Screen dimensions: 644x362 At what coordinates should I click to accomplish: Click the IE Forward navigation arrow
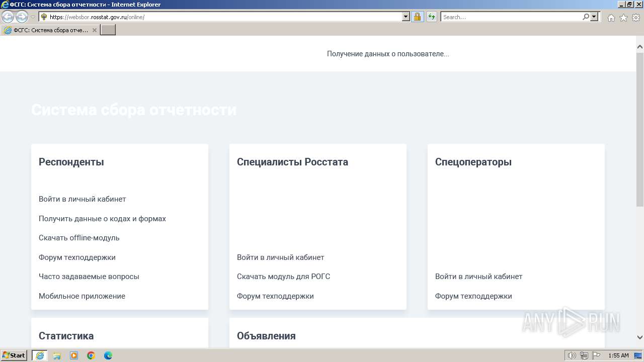22,17
